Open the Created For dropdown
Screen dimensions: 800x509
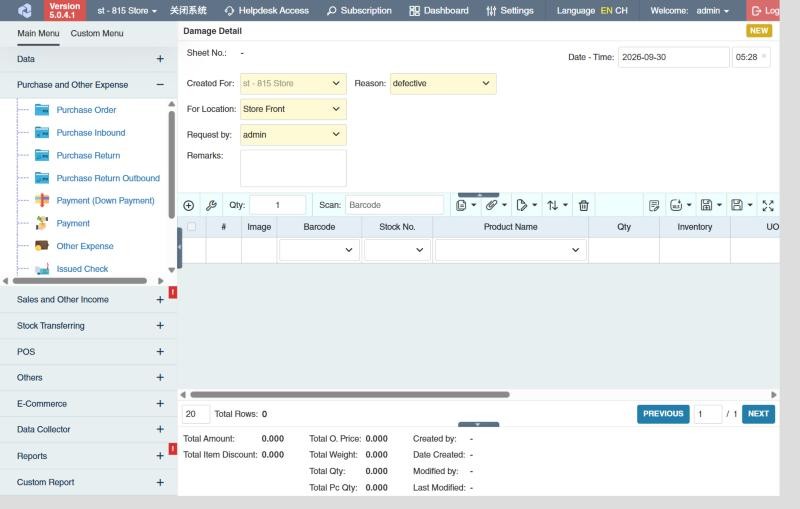pyautogui.click(x=293, y=83)
